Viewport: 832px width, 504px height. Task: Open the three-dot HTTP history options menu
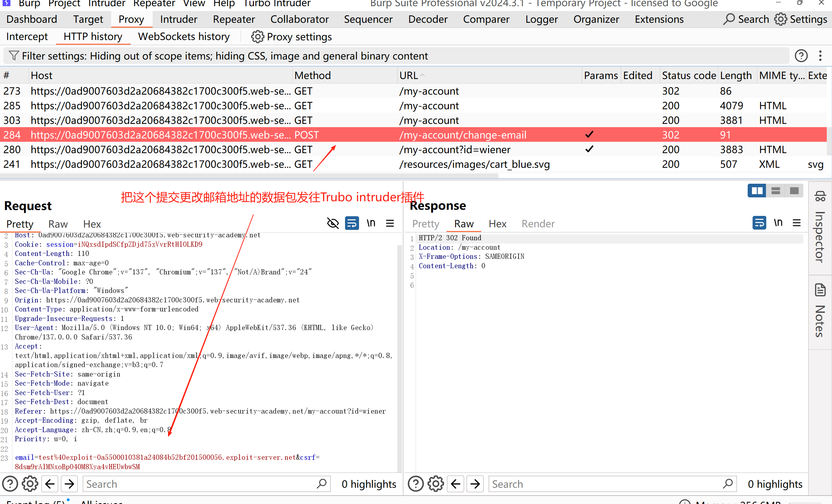pyautogui.click(x=820, y=56)
